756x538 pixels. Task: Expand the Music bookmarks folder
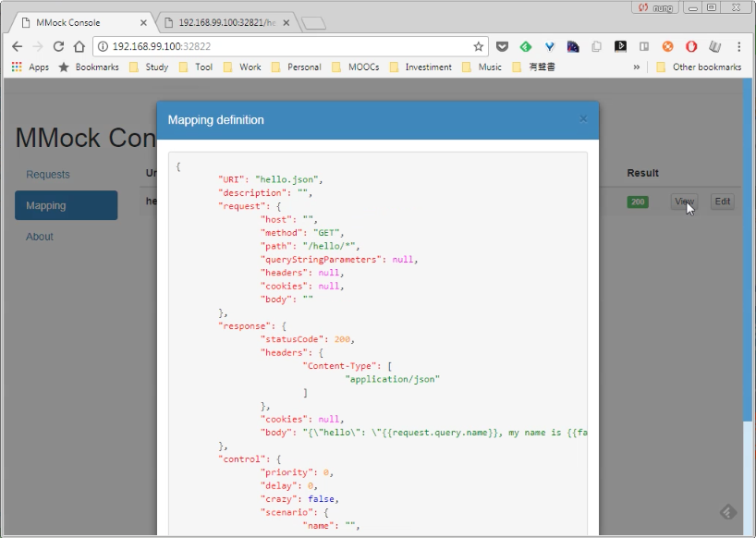(482, 67)
